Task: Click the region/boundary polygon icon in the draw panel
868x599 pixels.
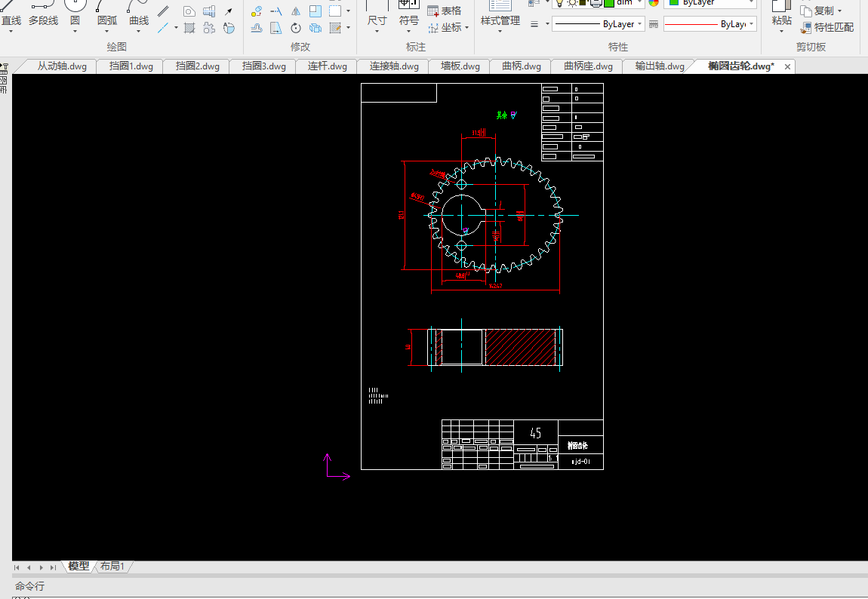Action: pos(189,11)
